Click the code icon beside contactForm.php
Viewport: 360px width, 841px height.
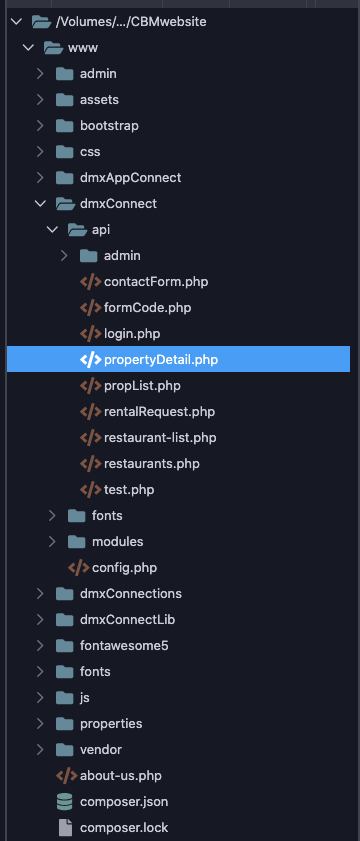tap(90, 282)
